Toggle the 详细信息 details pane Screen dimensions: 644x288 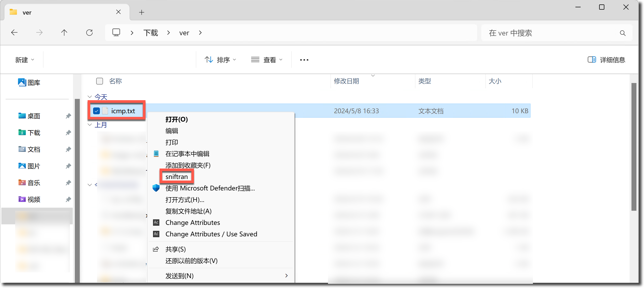(606, 60)
